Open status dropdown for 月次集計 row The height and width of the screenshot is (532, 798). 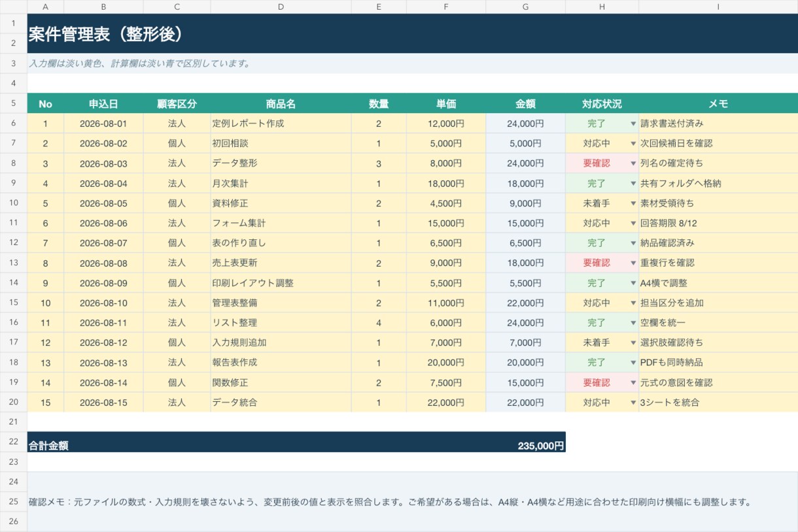(x=633, y=184)
